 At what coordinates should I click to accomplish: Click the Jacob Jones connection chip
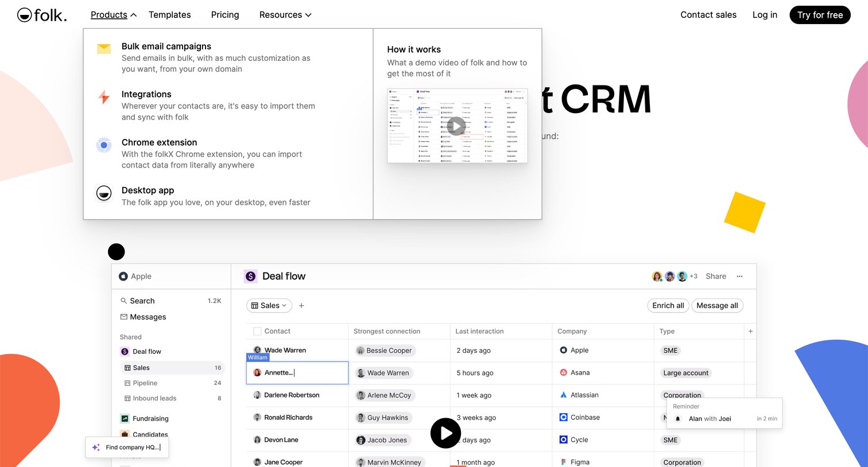(x=383, y=440)
